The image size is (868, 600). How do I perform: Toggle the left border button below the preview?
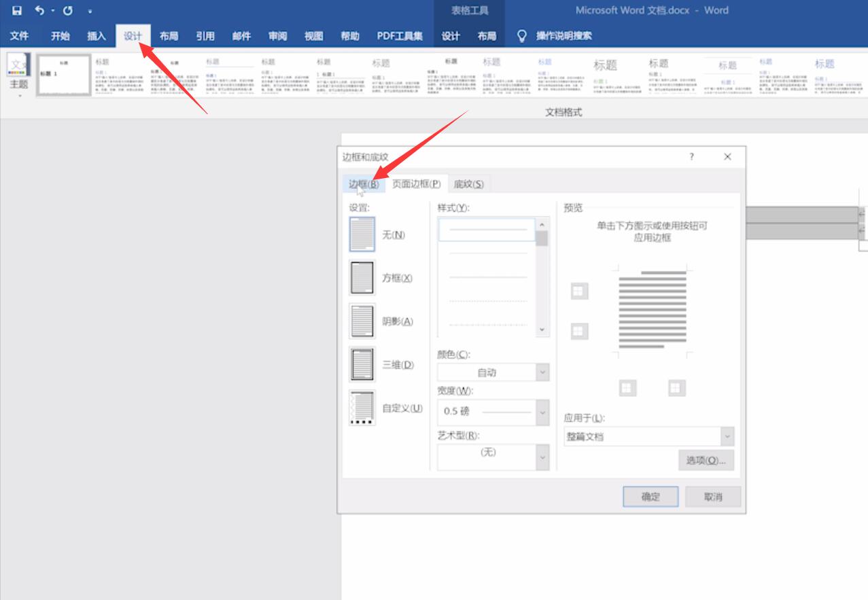627,388
